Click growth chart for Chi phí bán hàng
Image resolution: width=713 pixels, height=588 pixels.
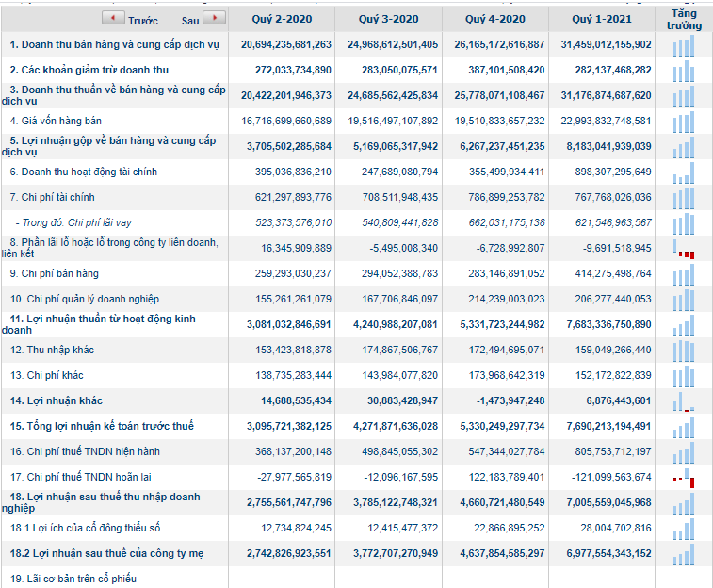[684, 273]
